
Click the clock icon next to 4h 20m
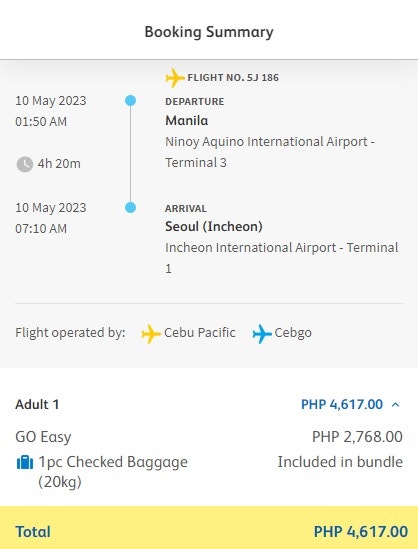[25, 164]
